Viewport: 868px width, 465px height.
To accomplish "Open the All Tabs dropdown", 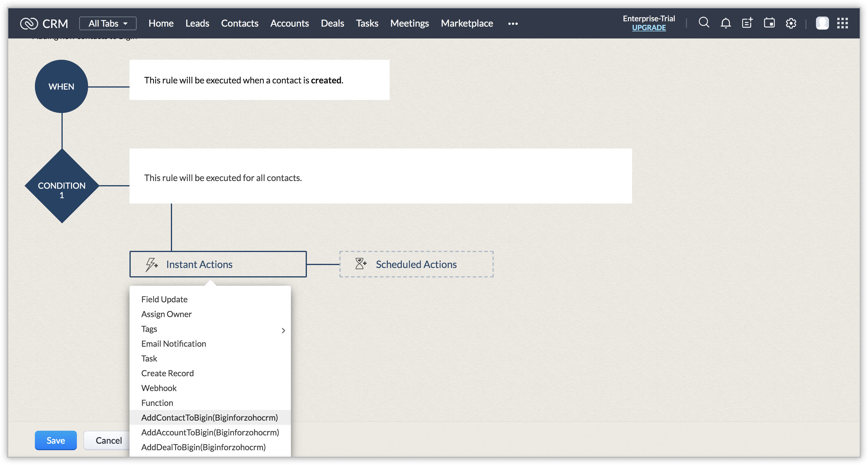I will [x=108, y=23].
